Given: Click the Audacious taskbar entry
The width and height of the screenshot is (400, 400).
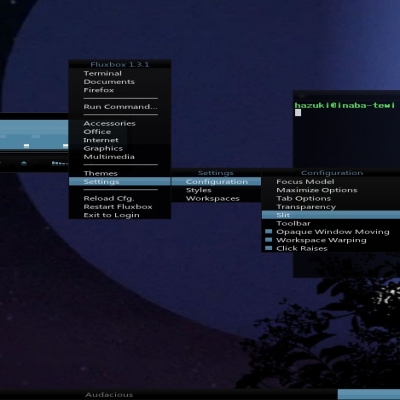Looking at the screenshot, I should (x=109, y=395).
